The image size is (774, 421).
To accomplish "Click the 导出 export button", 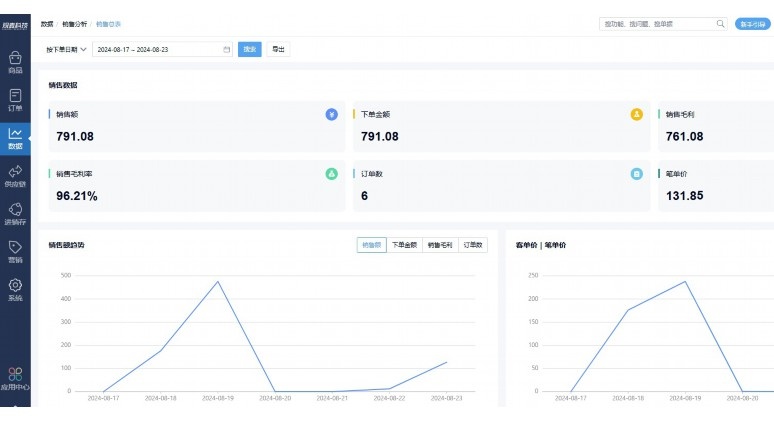I will click(x=278, y=49).
